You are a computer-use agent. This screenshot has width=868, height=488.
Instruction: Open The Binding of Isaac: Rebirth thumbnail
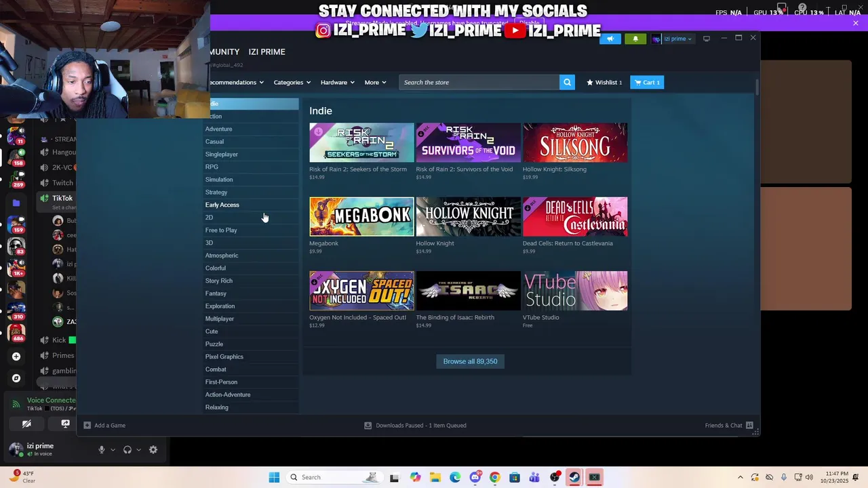469,291
